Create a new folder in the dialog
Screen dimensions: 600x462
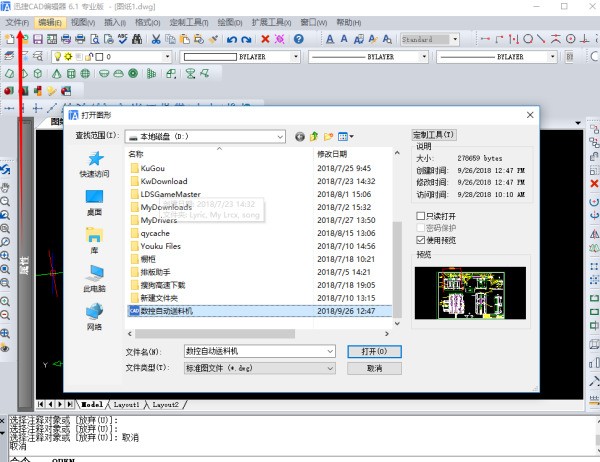[328, 135]
